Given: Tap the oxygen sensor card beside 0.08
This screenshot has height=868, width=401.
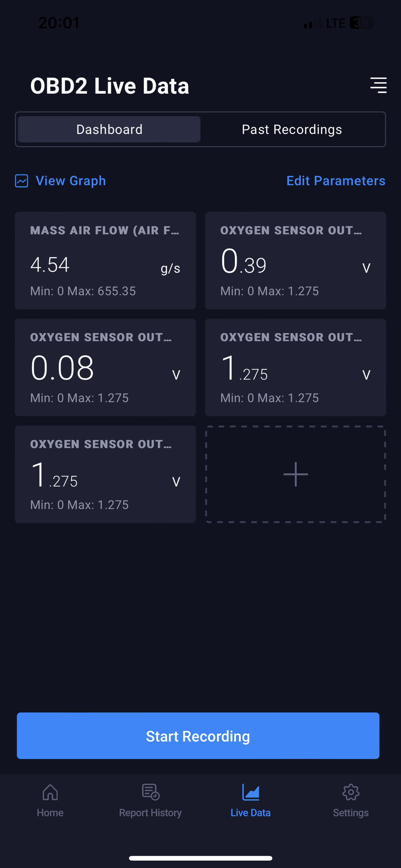Looking at the screenshot, I should click(296, 367).
